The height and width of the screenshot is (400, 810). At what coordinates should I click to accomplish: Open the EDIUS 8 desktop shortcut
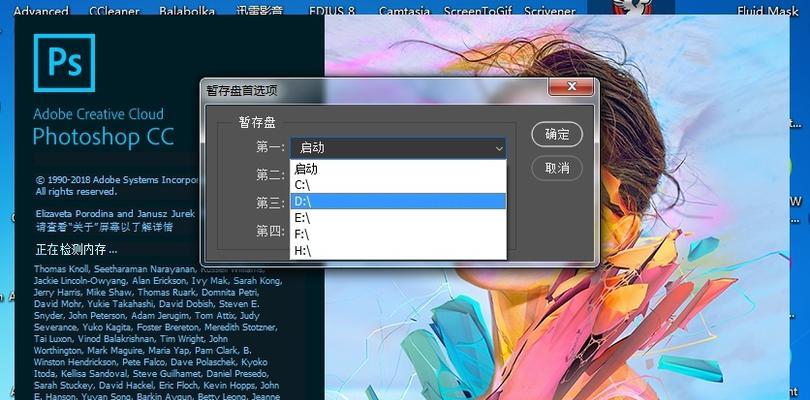[332, 11]
